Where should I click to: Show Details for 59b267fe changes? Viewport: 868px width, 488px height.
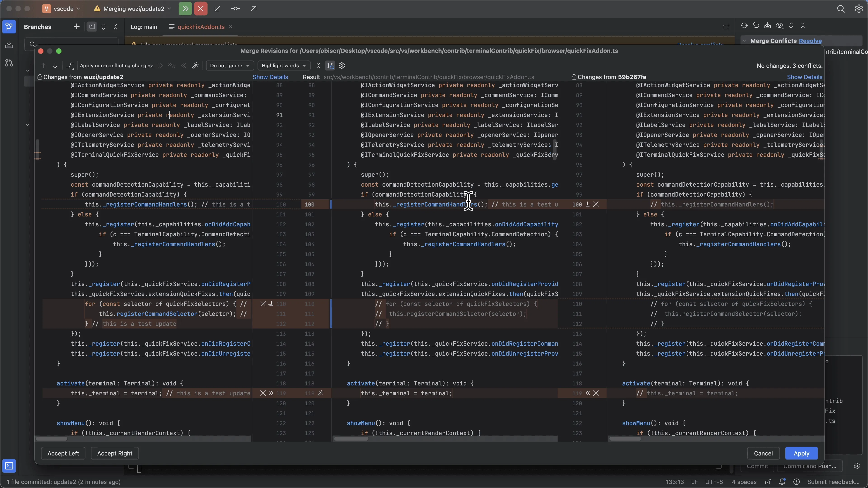pyautogui.click(x=804, y=77)
